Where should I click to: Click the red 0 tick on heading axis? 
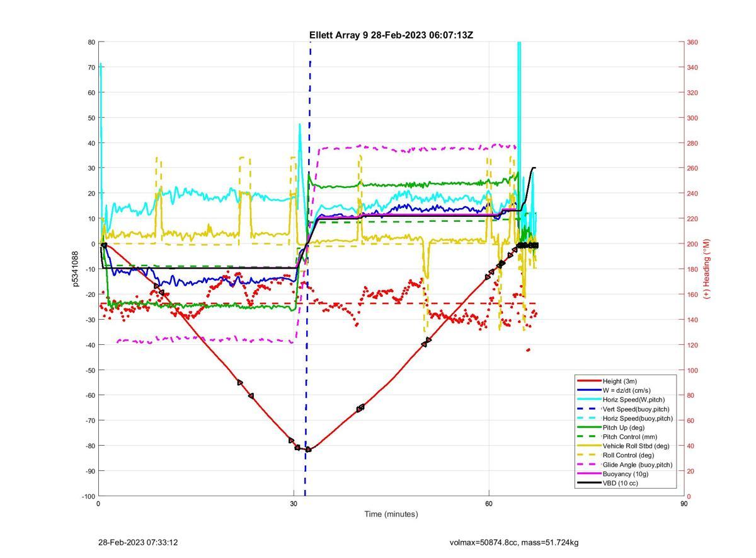coord(689,496)
